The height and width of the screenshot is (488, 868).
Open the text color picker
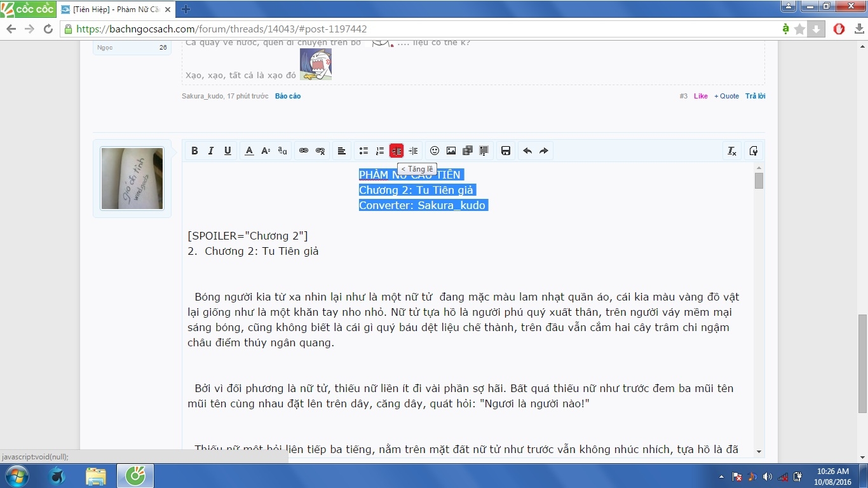pyautogui.click(x=249, y=151)
